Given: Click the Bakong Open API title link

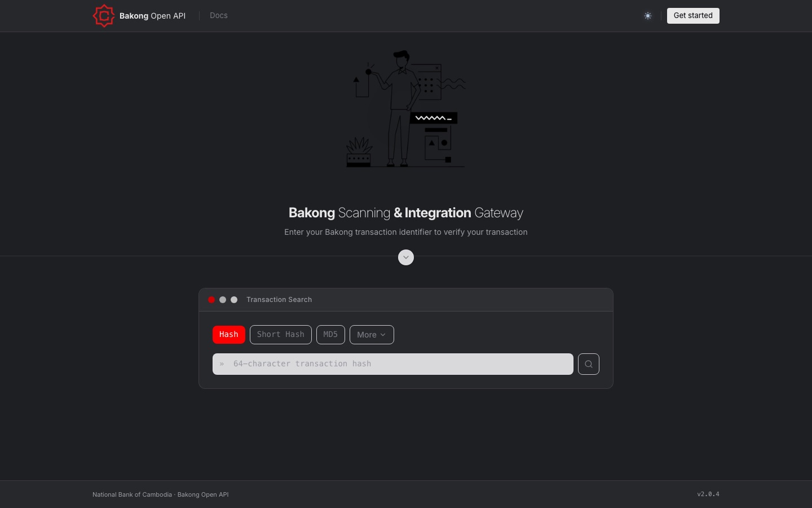Looking at the screenshot, I should (152, 16).
